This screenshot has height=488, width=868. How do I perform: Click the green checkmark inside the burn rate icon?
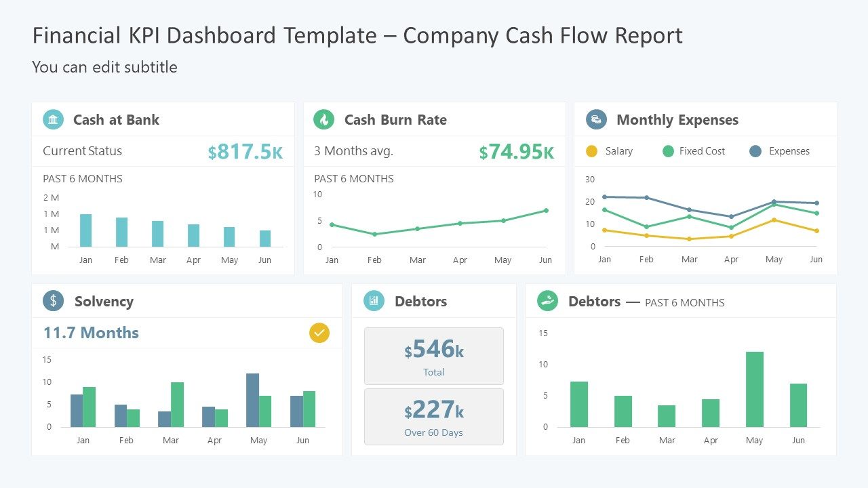(324, 119)
